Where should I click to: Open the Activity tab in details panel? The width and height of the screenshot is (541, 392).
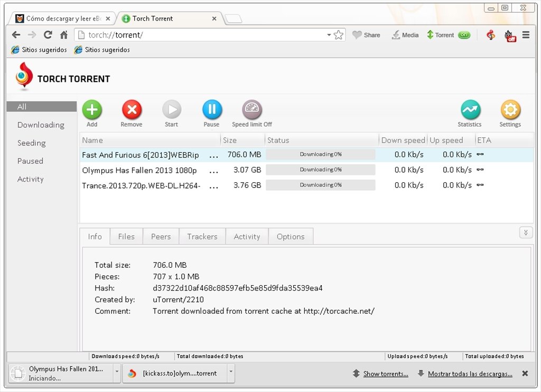247,236
